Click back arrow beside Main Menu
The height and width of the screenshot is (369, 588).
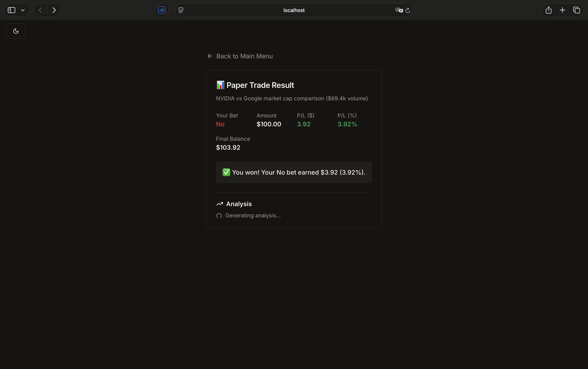click(x=210, y=56)
